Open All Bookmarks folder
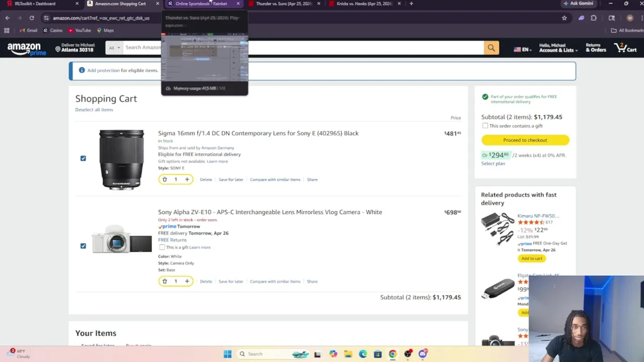 point(627,31)
